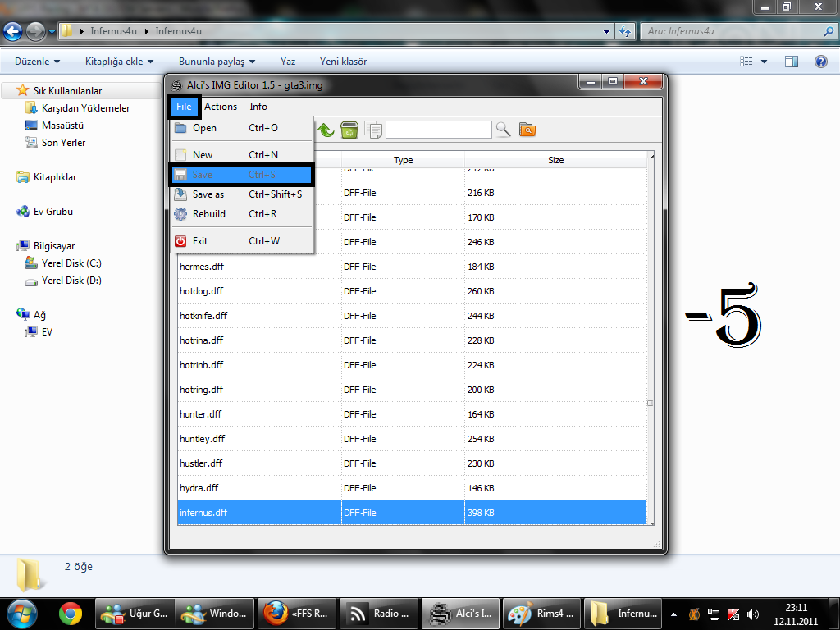The width and height of the screenshot is (840, 630).
Task: Open Yerel Disk (C:)
Action: (71, 263)
